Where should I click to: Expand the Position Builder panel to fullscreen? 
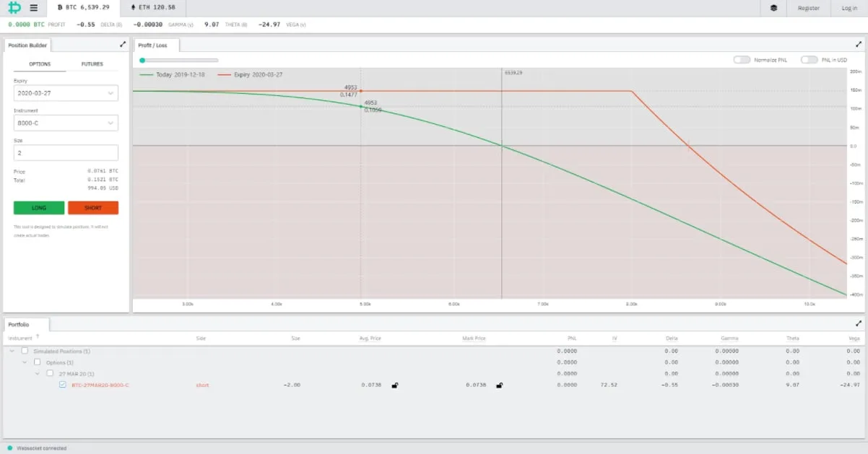[x=123, y=45]
